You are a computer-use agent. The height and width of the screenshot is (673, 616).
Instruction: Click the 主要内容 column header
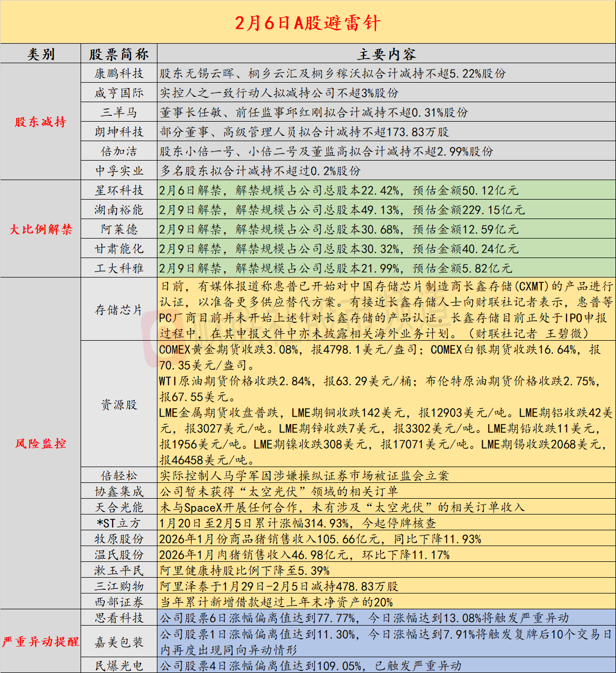[x=386, y=54]
